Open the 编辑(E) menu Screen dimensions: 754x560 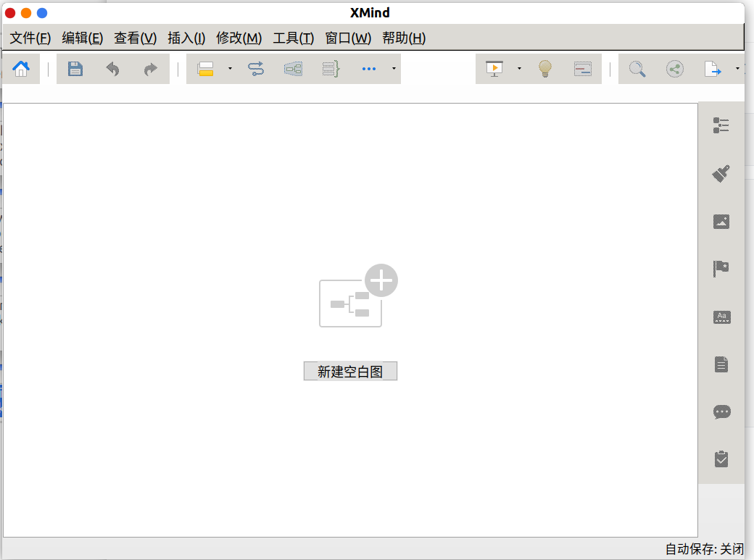click(x=82, y=38)
